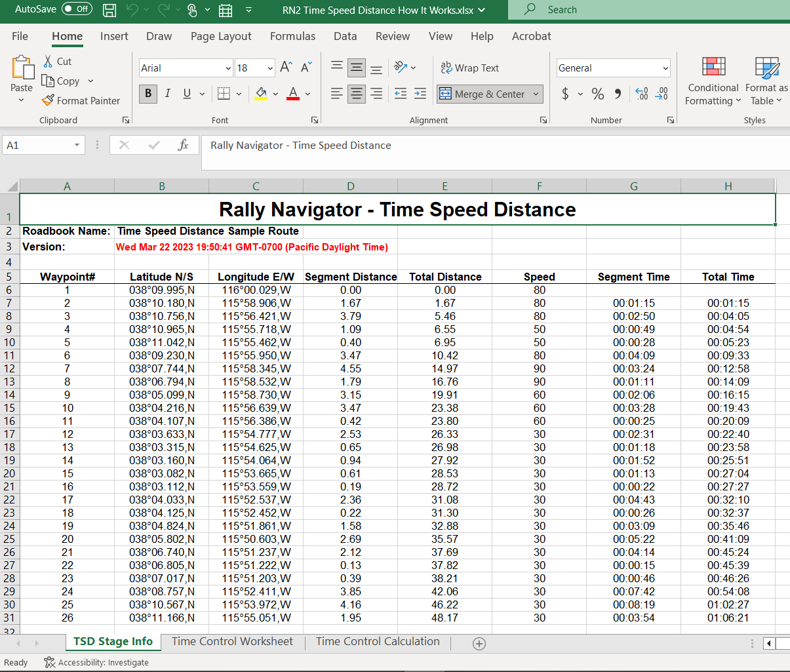
Task: Switch to the Data ribbon tab
Action: click(345, 36)
